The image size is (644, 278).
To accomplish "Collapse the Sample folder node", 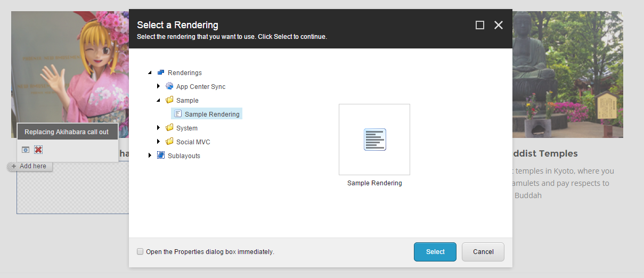I will click(x=159, y=100).
